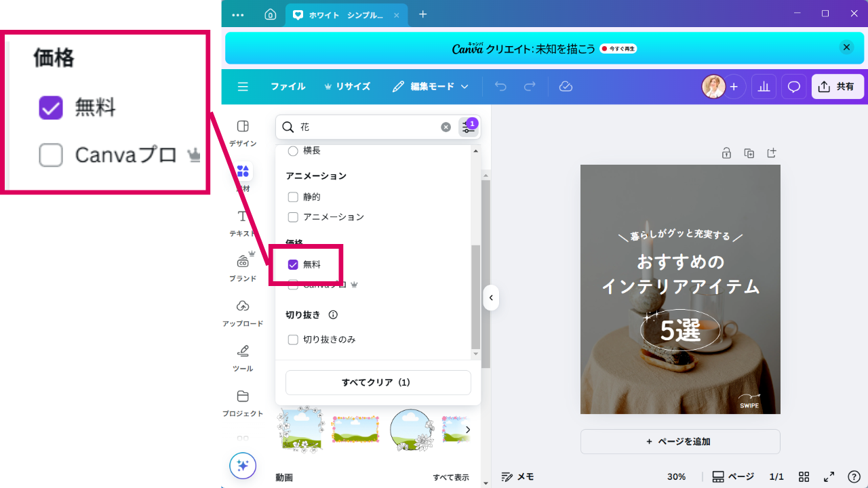Open the comments speech bubble icon
Viewport: 868px width, 488px height.
pos(794,87)
